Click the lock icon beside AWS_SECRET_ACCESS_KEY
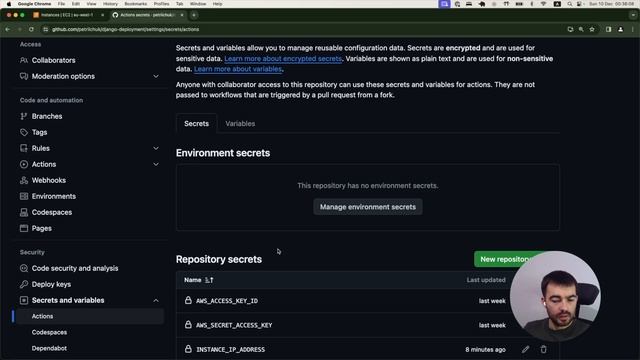The width and height of the screenshot is (640, 360). tap(188, 324)
